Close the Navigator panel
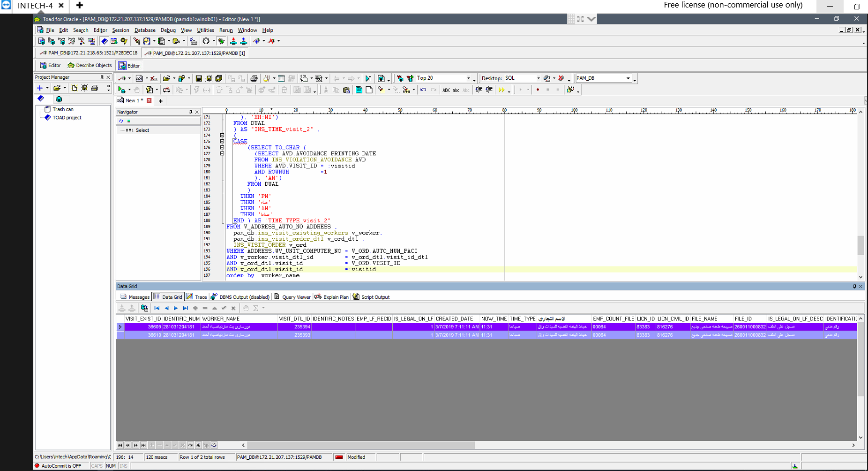The image size is (868, 471). tap(197, 112)
